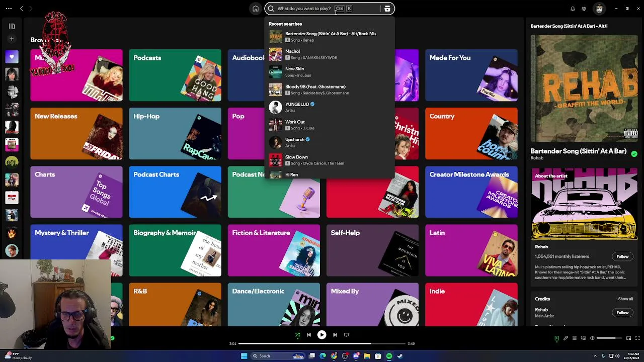Toggle the green saved checkmark for song

point(634,154)
